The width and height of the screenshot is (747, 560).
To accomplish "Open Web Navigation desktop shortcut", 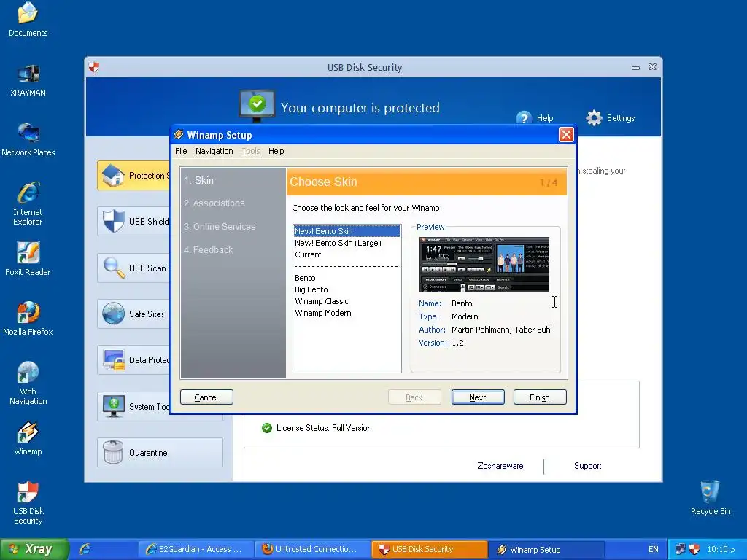I will click(x=28, y=383).
